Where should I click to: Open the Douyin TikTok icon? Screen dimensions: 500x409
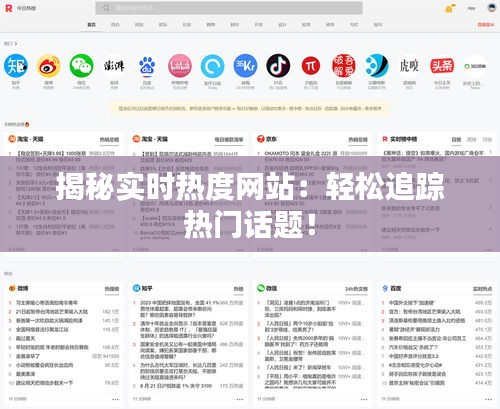[278, 66]
